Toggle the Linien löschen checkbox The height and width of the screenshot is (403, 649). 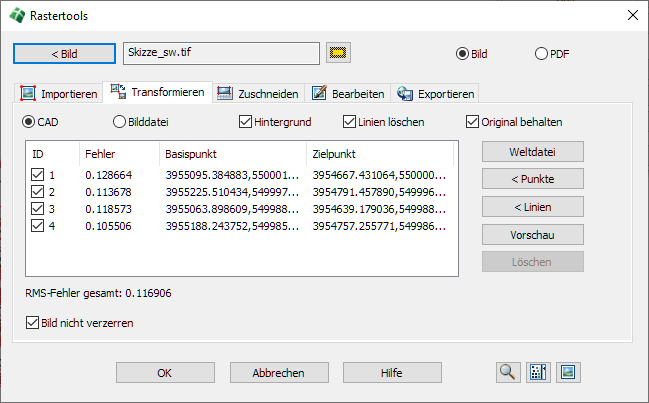point(350,122)
